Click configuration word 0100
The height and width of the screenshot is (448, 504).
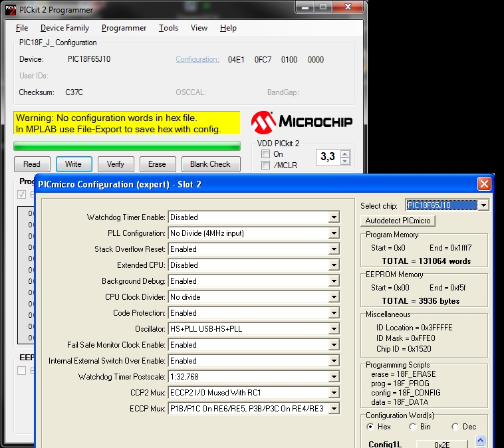tap(289, 60)
